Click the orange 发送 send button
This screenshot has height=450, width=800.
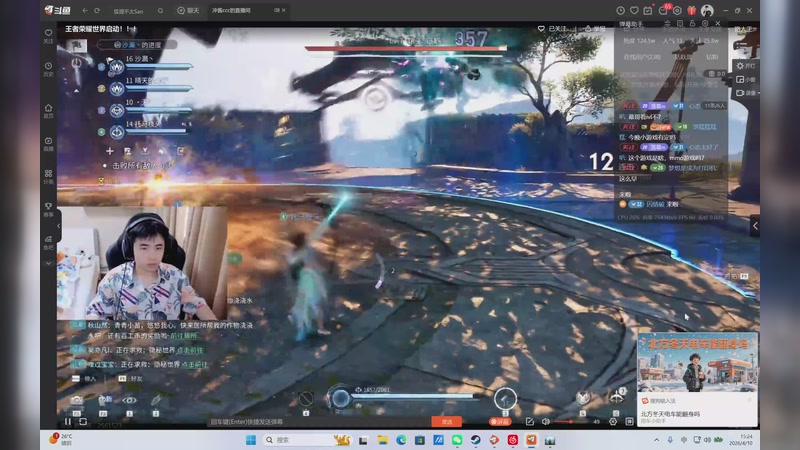(446, 421)
